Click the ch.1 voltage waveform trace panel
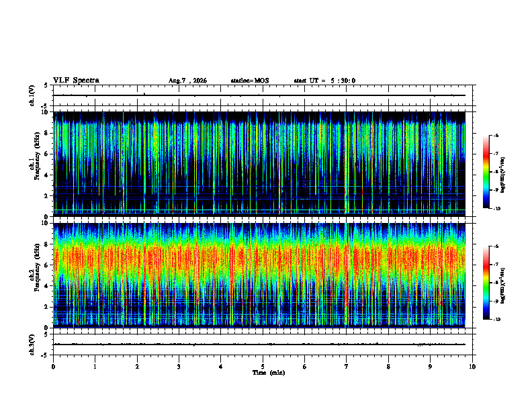 click(263, 95)
